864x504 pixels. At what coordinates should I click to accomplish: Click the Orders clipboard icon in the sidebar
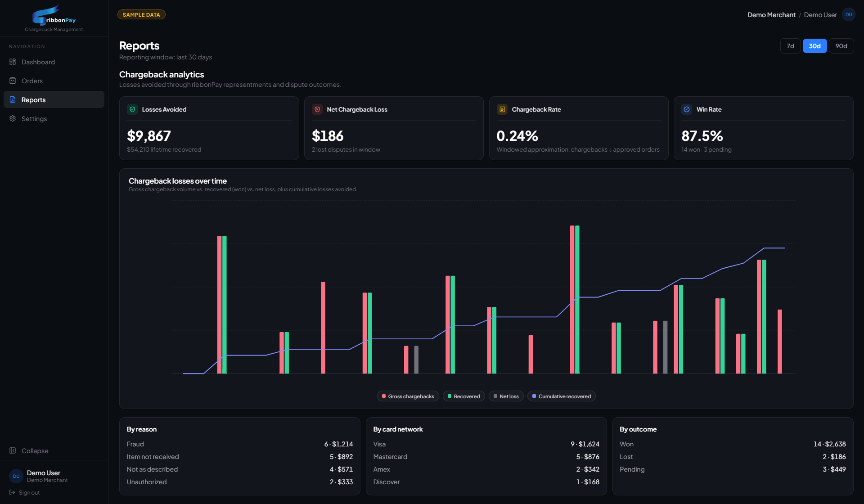[x=13, y=81]
